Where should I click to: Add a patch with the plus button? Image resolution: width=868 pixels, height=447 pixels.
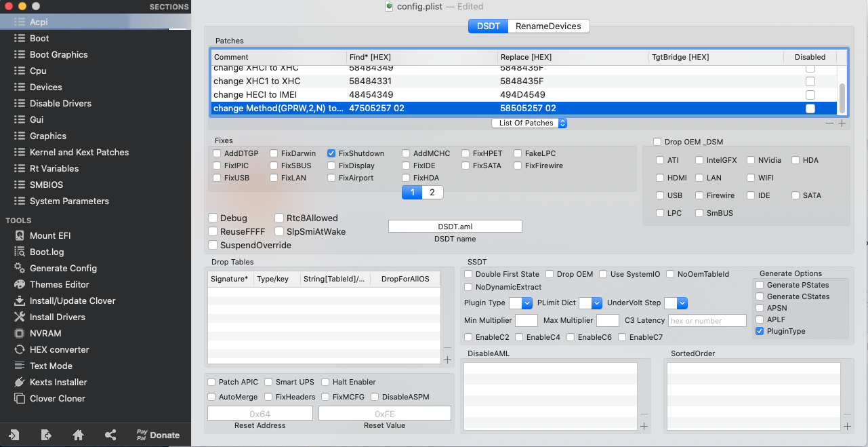coord(842,123)
